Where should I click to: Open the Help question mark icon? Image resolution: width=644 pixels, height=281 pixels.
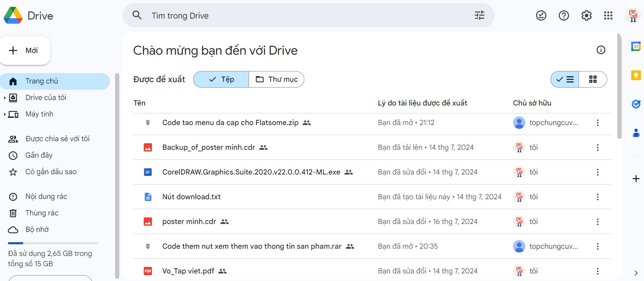[564, 15]
